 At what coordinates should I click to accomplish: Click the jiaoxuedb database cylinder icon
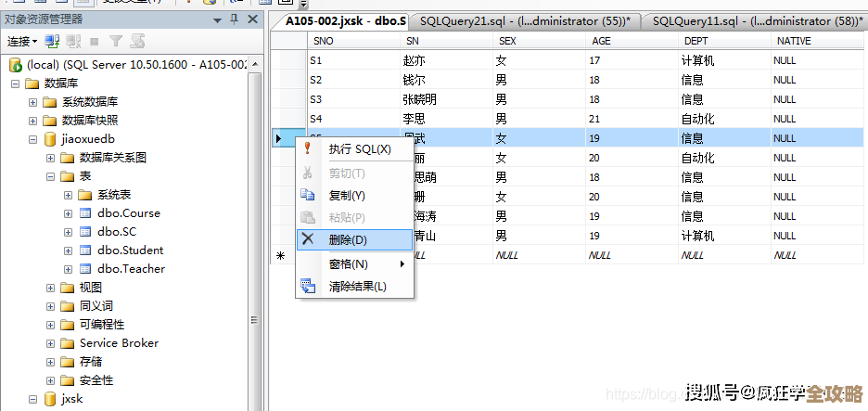(x=49, y=139)
